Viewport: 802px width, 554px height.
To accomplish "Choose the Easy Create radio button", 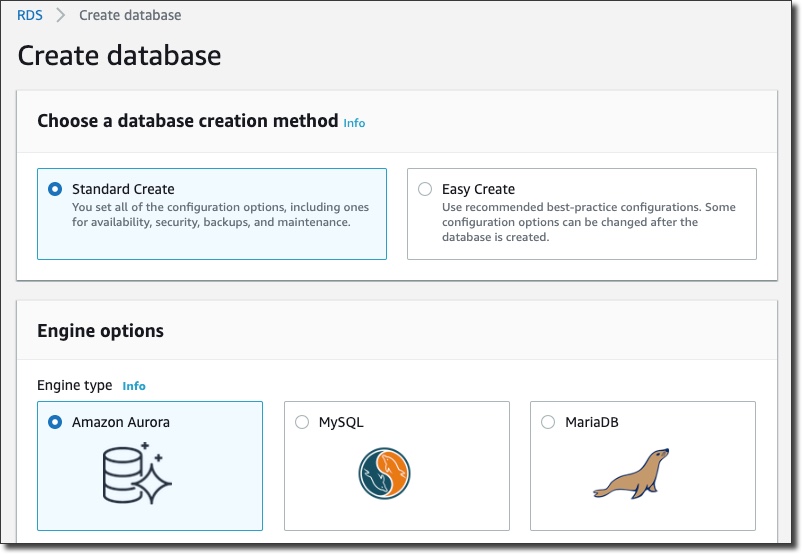I will point(425,189).
